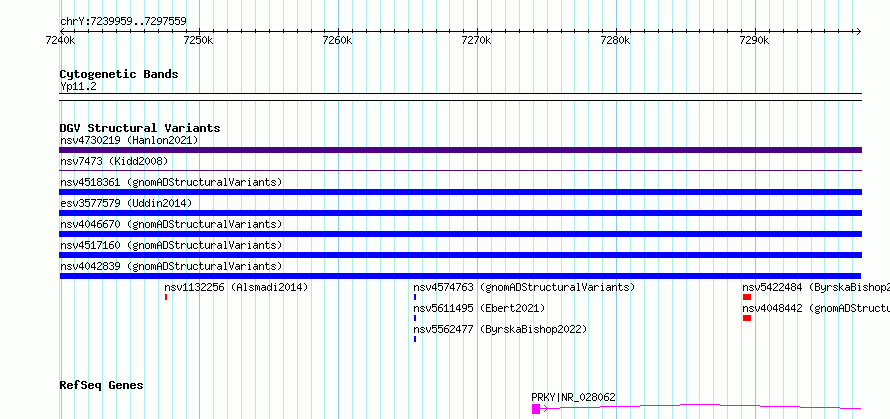Click the Yp11.2 cytogenetic band bar
The image size is (890, 419).
click(x=460, y=97)
